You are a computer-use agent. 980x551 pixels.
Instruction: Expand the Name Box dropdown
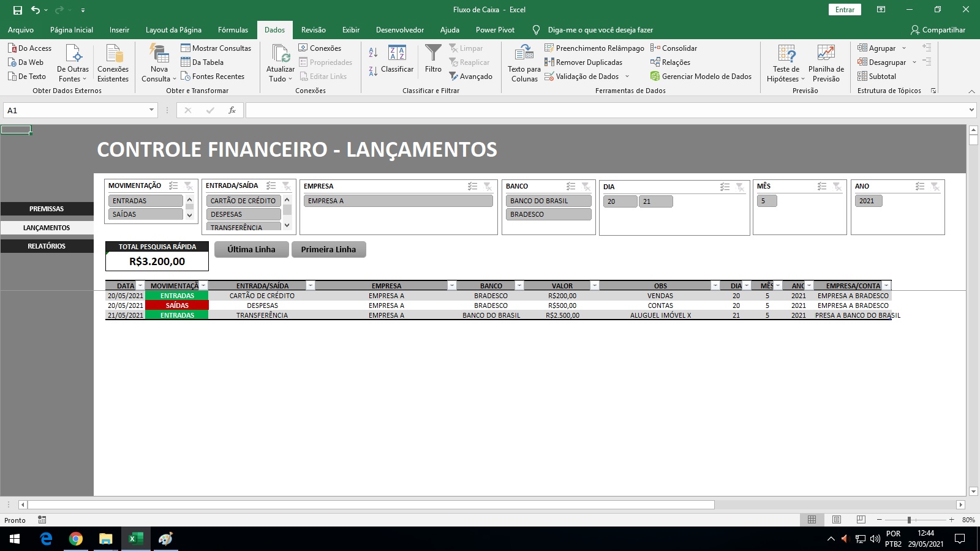pos(151,110)
